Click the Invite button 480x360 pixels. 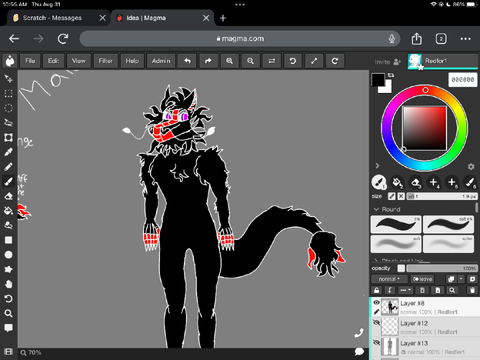(x=387, y=62)
